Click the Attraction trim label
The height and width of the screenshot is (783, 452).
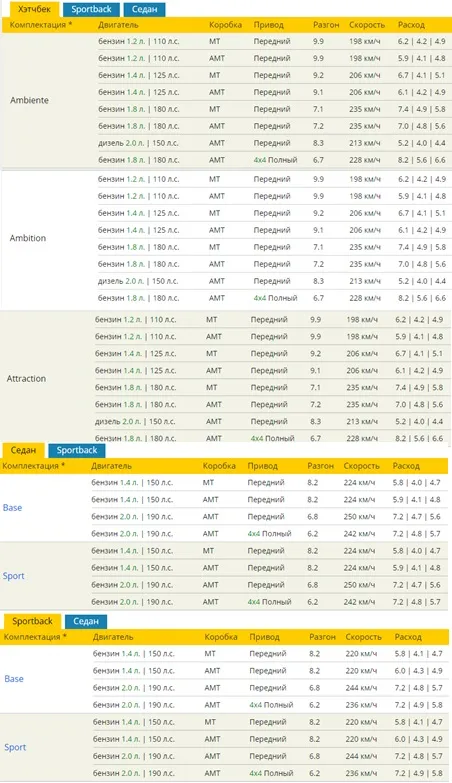26,379
